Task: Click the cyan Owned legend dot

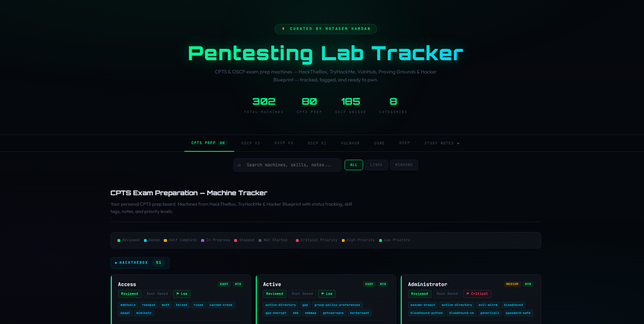Action: pyautogui.click(x=145, y=240)
